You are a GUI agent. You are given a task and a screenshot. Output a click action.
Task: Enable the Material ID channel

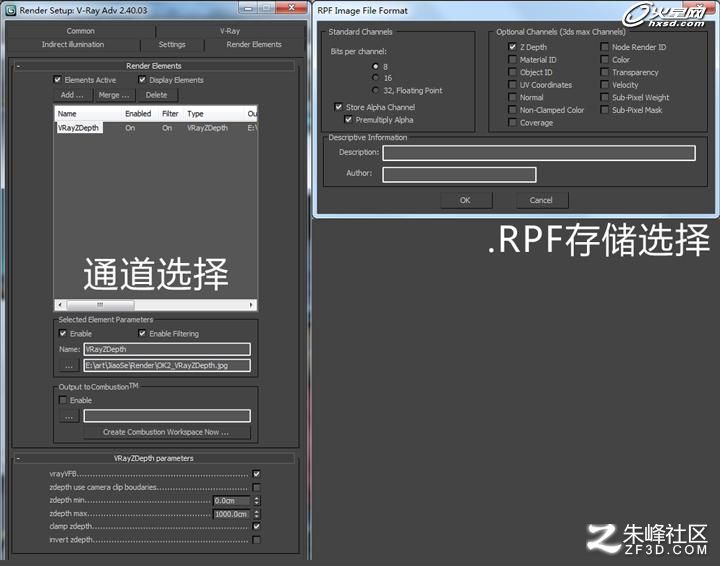pyautogui.click(x=512, y=60)
